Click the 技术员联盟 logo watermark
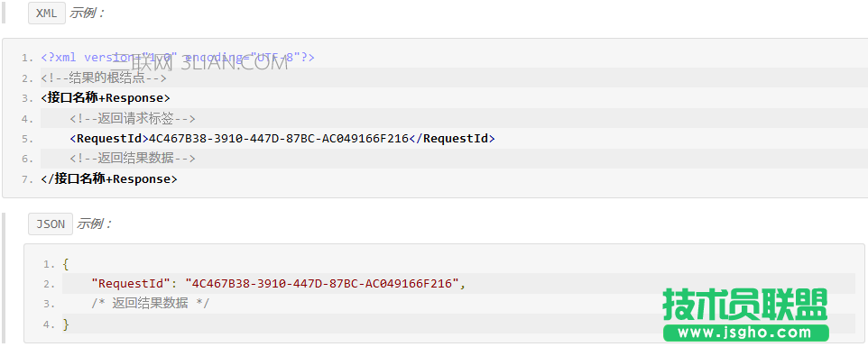Screen dimensions: 868x347 coord(745,305)
